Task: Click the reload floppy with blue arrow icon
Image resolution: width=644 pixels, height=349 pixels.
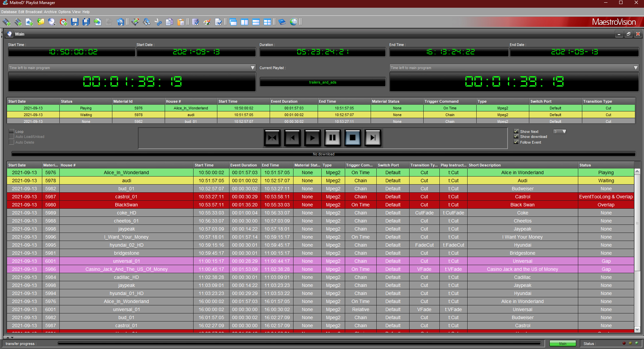Action: point(120,22)
